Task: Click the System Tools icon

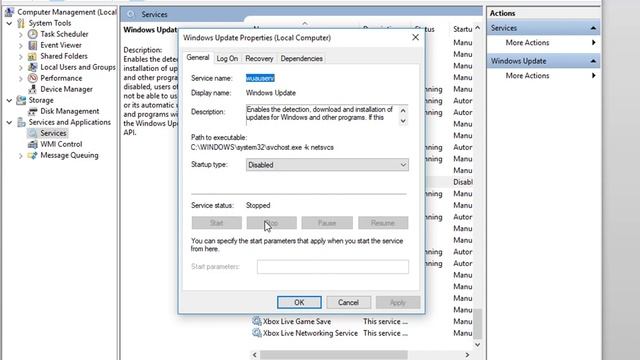Action: 21,23
